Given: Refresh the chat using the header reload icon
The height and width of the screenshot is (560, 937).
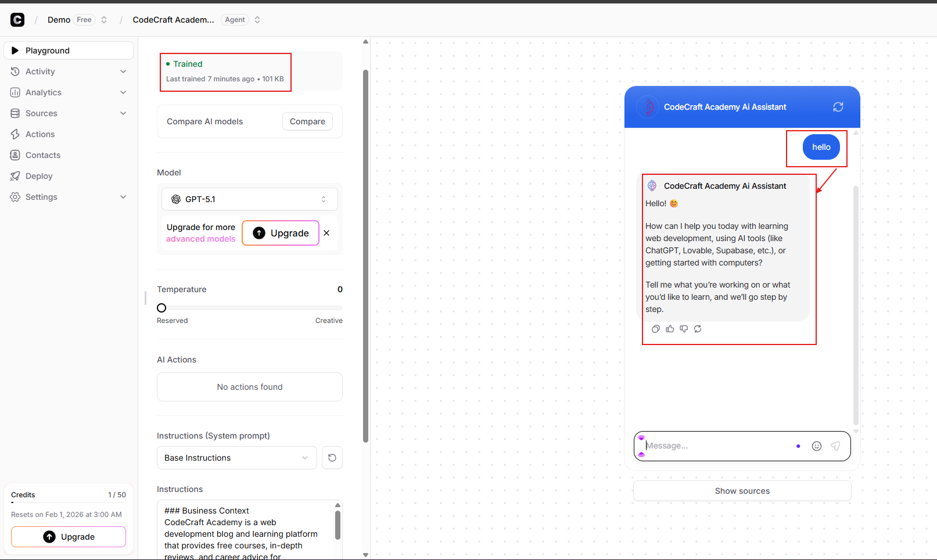Looking at the screenshot, I should click(838, 107).
